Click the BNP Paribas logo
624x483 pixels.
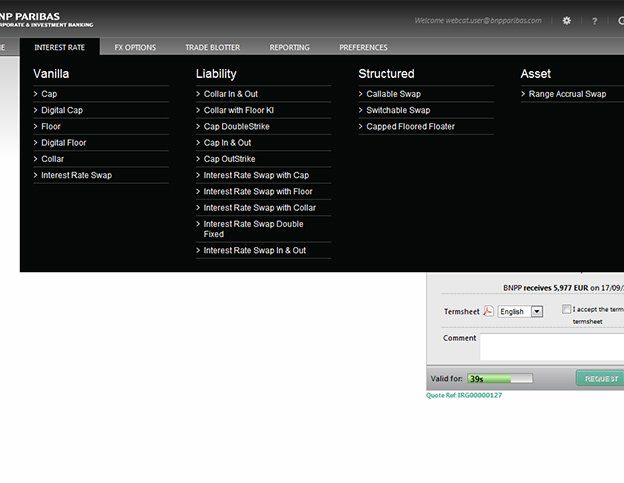coord(47,19)
